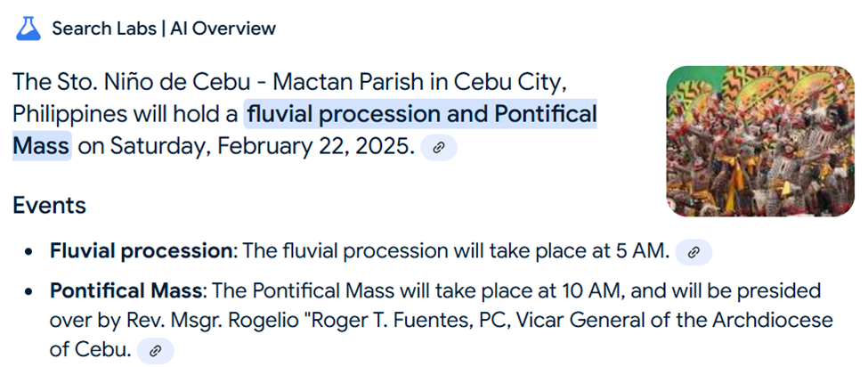Click the bold 'Fluvial procession' bullet label
The width and height of the screenshot is (868, 367).
(x=141, y=251)
